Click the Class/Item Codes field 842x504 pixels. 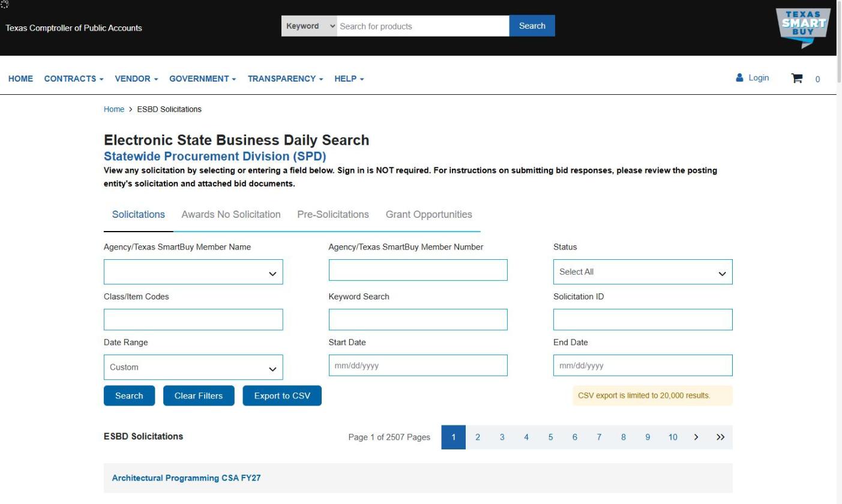tap(193, 319)
